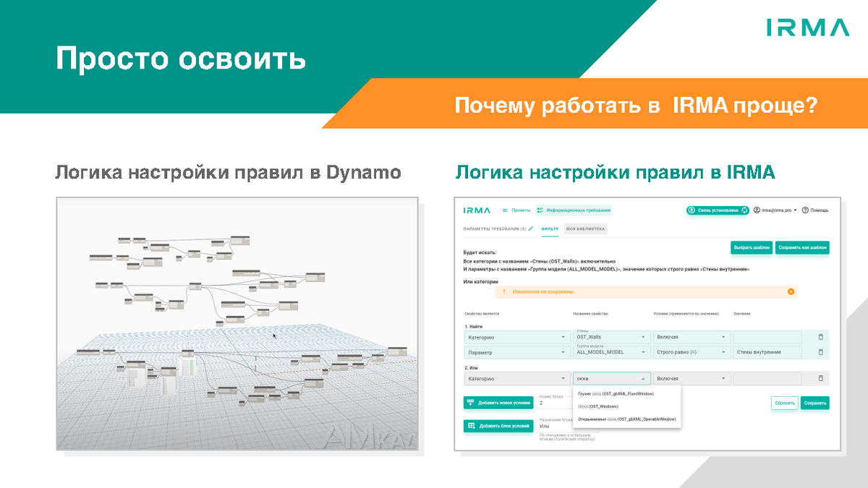Click the Dynamo graph screenshot
The height and width of the screenshot is (488, 868).
click(237, 322)
